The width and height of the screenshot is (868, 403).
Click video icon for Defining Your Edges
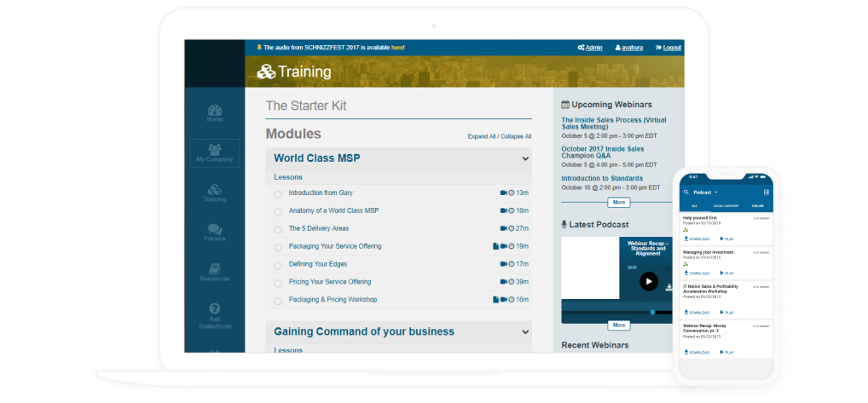[x=504, y=263]
